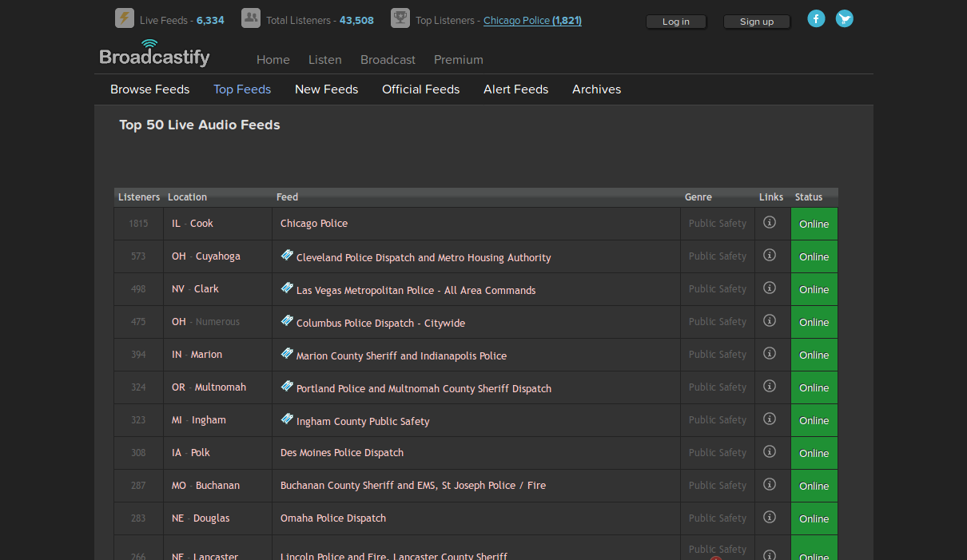The image size is (967, 560).
Task: Select the Clark county location link
Action: (206, 289)
